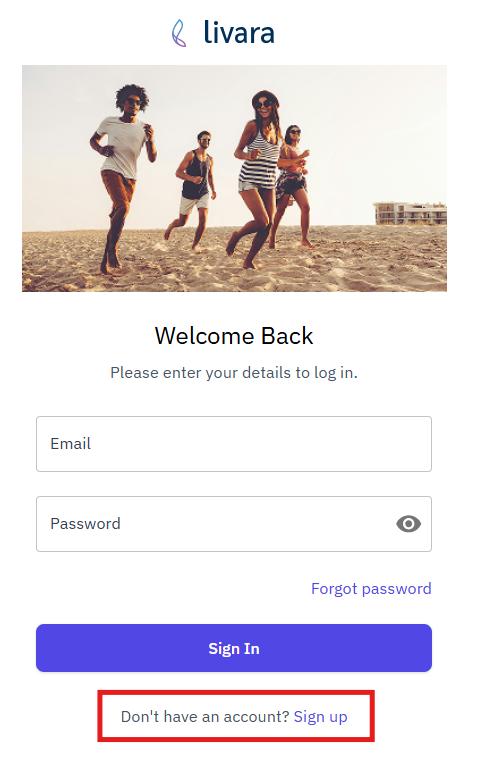This screenshot has width=501, height=765.
Task: Show password using the eye icon
Action: [x=408, y=524]
